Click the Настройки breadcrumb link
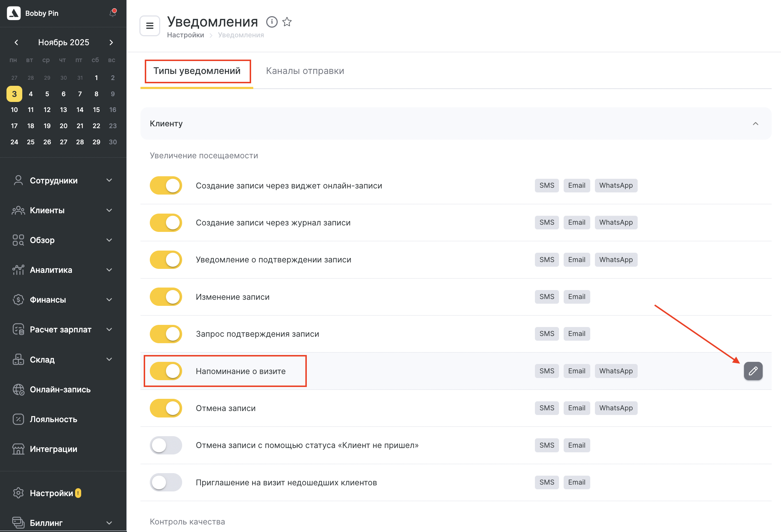The image size is (781, 532). 185,35
